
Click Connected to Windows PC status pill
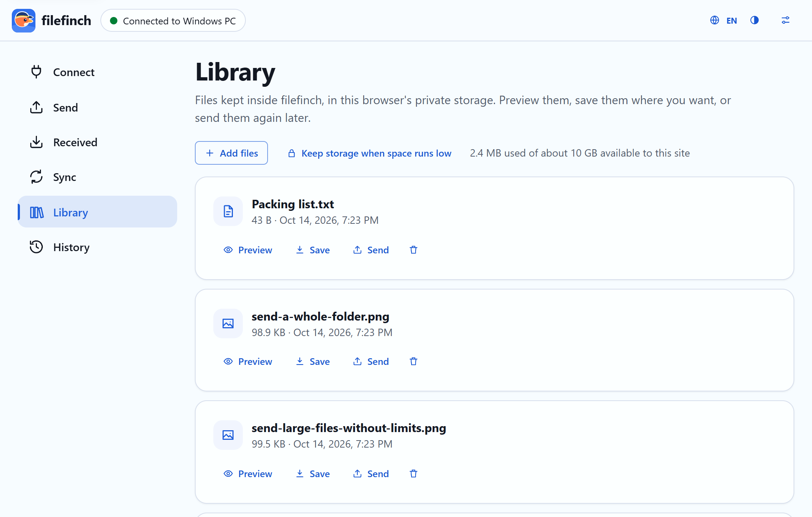tap(173, 21)
